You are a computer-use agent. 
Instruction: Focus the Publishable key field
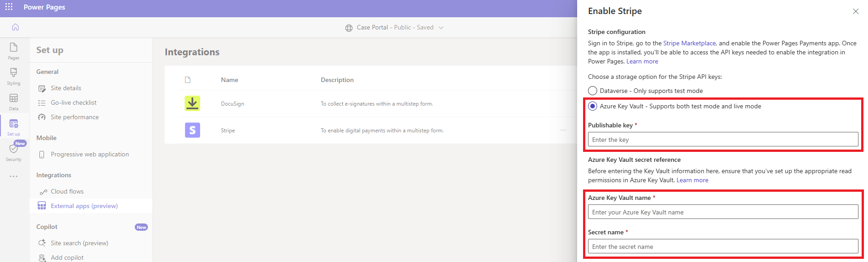point(723,140)
